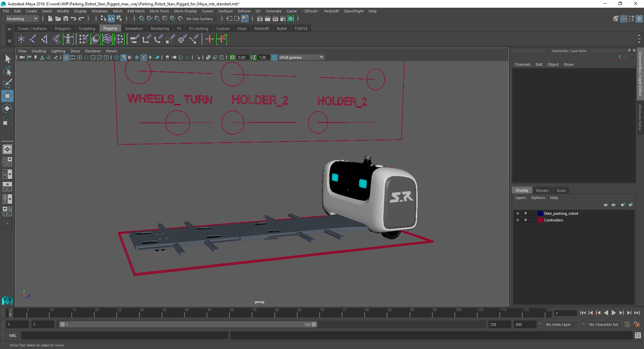Viewport: 644px width, 349px height.
Task: Choose the four-view pane layout
Action: coord(7,162)
